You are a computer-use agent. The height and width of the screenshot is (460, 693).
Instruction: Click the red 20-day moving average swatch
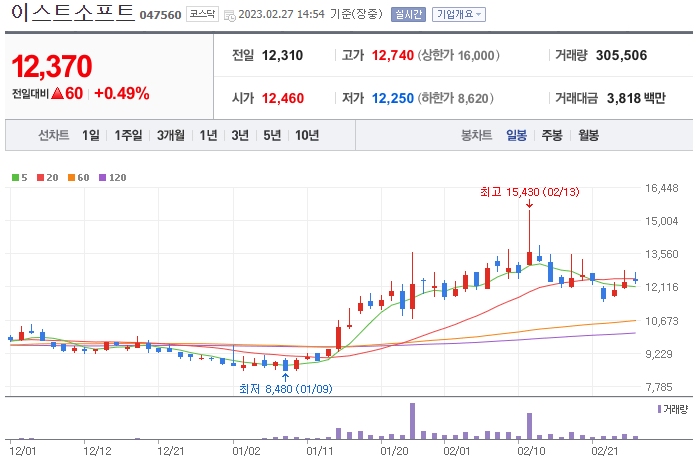coord(41,178)
